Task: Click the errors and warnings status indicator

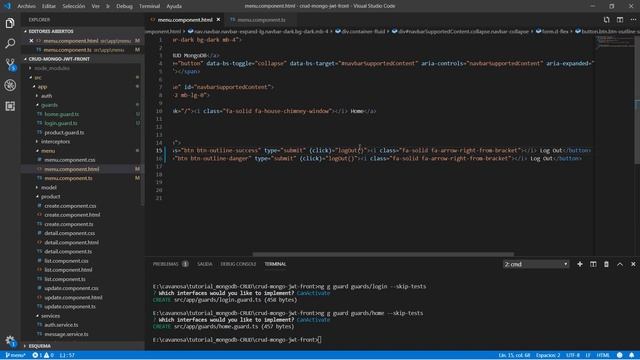Action: click(x=43, y=355)
